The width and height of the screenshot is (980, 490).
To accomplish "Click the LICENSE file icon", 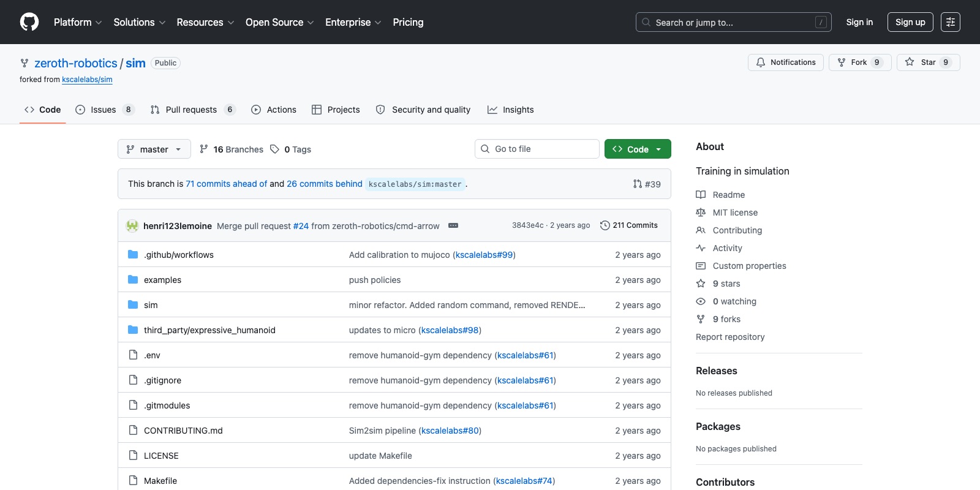I will point(133,456).
